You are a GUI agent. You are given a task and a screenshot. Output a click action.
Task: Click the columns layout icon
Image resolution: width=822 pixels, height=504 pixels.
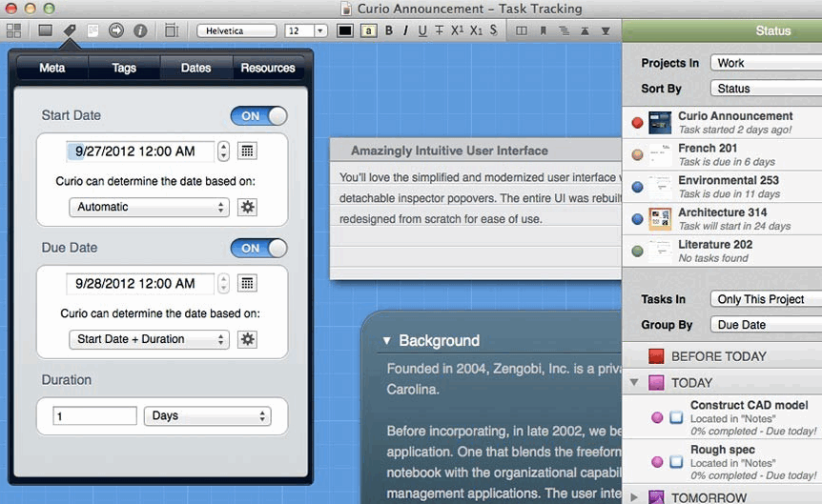521,30
